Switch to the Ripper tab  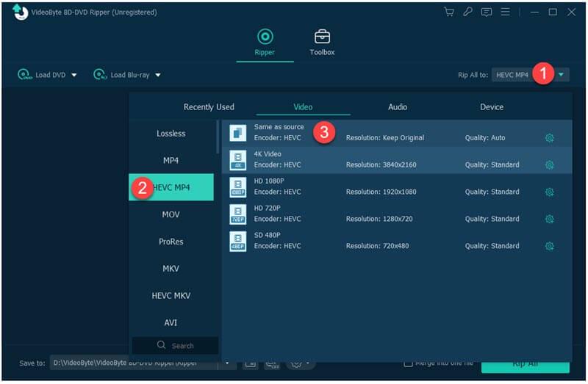(x=265, y=43)
